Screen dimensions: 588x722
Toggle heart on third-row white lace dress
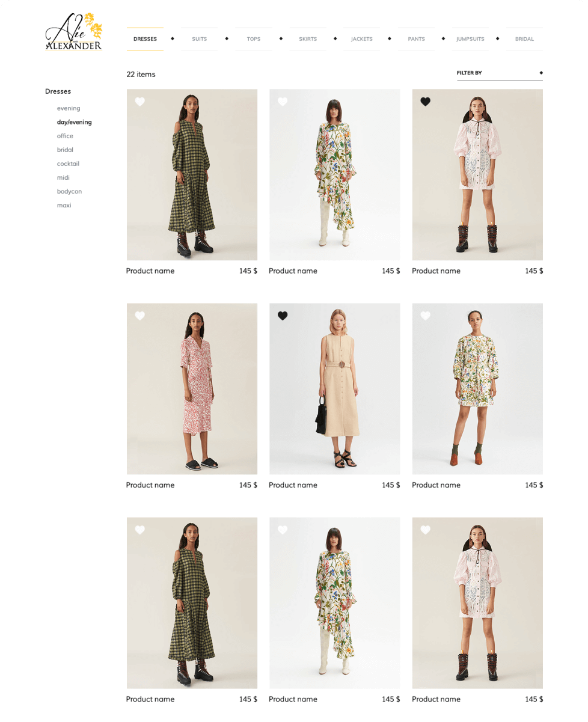coord(426,530)
